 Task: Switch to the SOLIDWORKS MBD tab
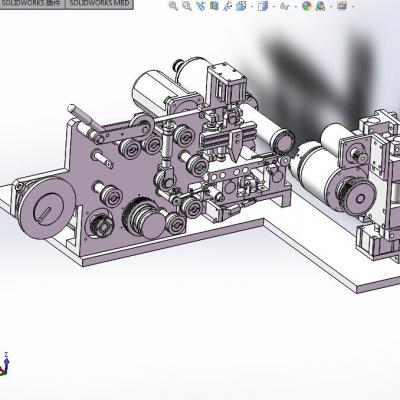click(x=99, y=3)
